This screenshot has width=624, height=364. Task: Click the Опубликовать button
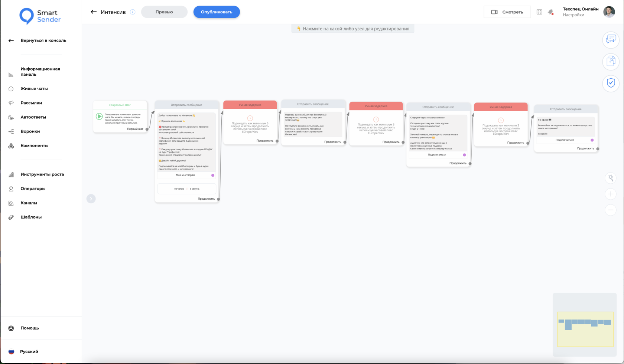click(217, 12)
